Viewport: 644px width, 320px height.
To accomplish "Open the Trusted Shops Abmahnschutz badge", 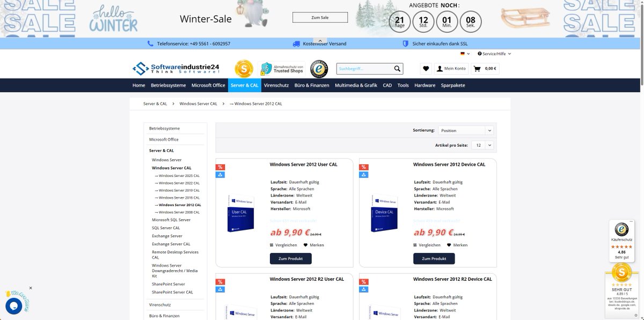I will click(x=282, y=69).
